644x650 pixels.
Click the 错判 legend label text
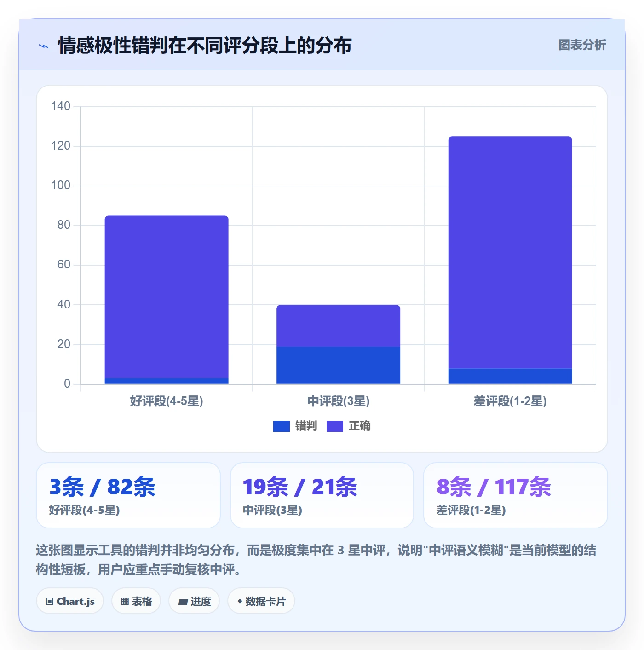[x=306, y=426]
